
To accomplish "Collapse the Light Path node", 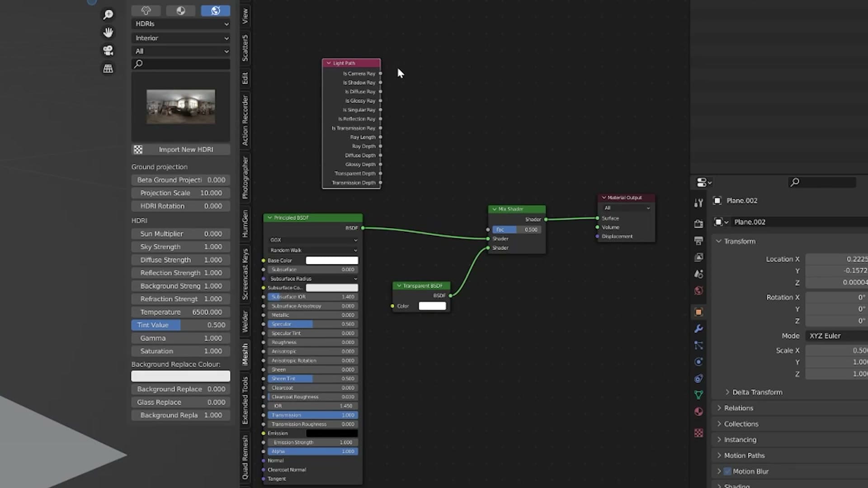I will click(x=329, y=63).
